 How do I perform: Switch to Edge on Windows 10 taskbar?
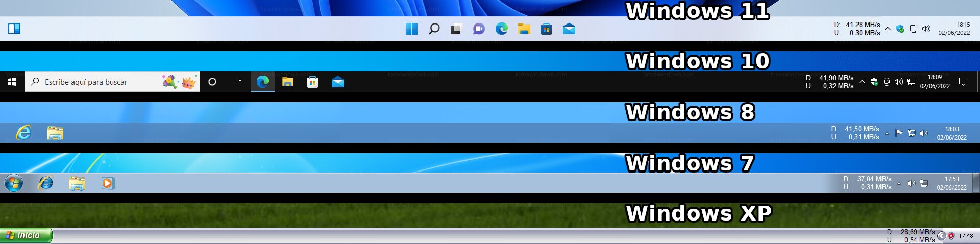pos(263,82)
